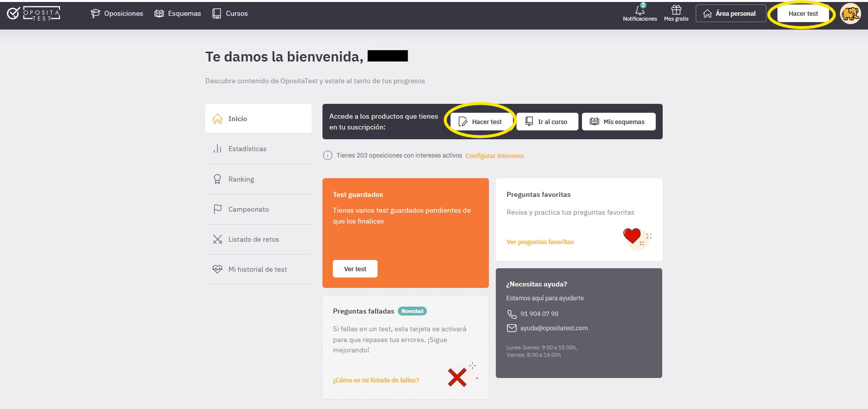Open Listado de retos
The height and width of the screenshot is (409, 868).
pos(258,239)
